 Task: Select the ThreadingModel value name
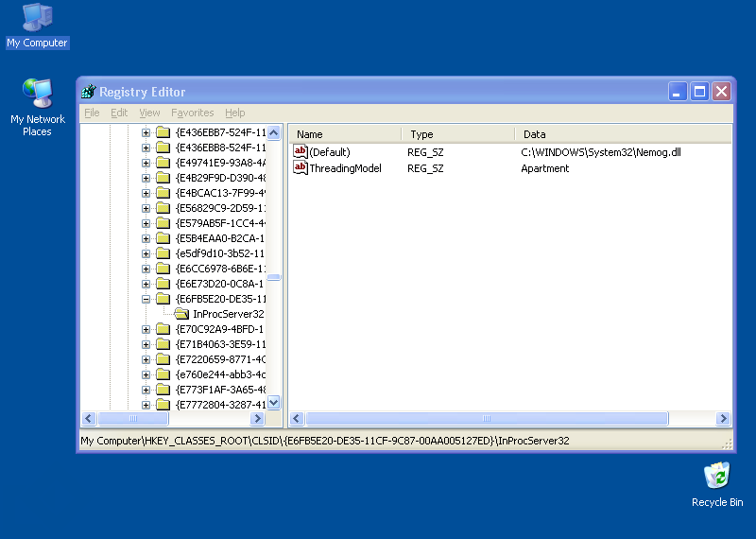[345, 168]
